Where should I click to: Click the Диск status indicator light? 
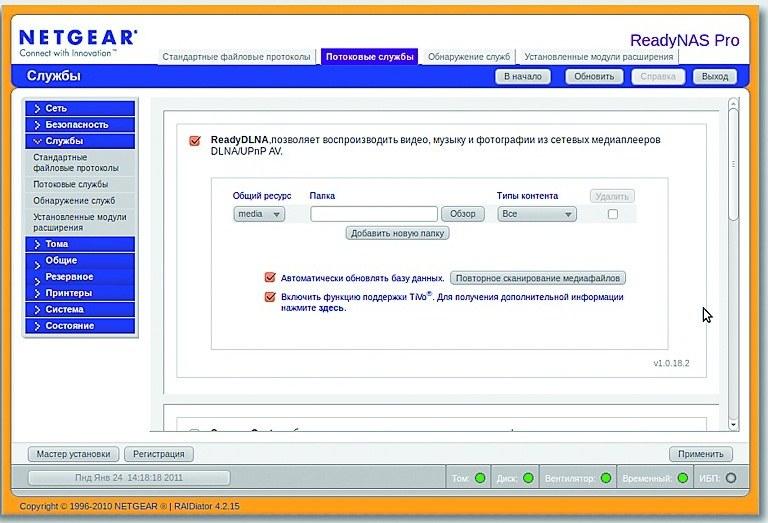528,478
